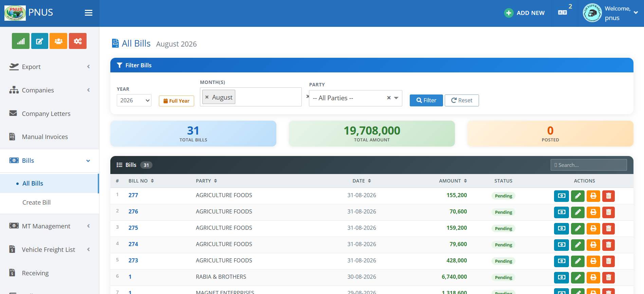Click the PNUS logo image
The height and width of the screenshot is (294, 644).
(x=15, y=13)
